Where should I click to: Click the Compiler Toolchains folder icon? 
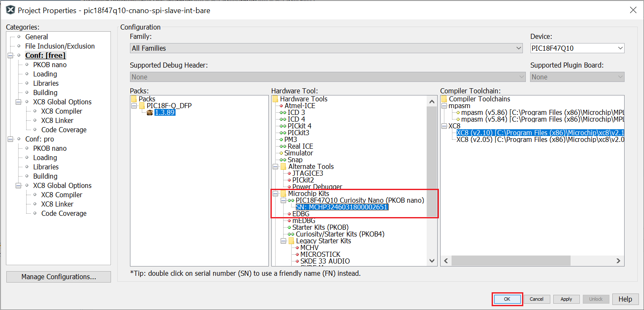click(444, 99)
